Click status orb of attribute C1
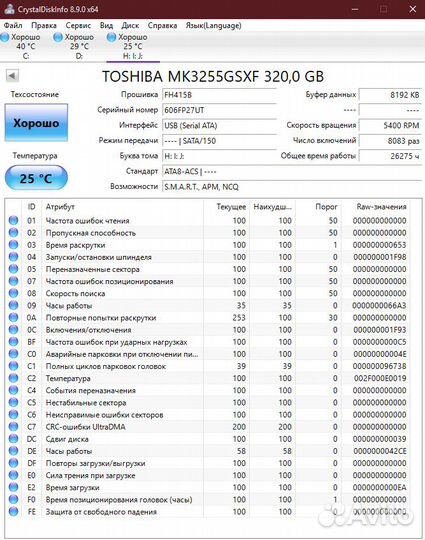 pyautogui.click(x=13, y=366)
